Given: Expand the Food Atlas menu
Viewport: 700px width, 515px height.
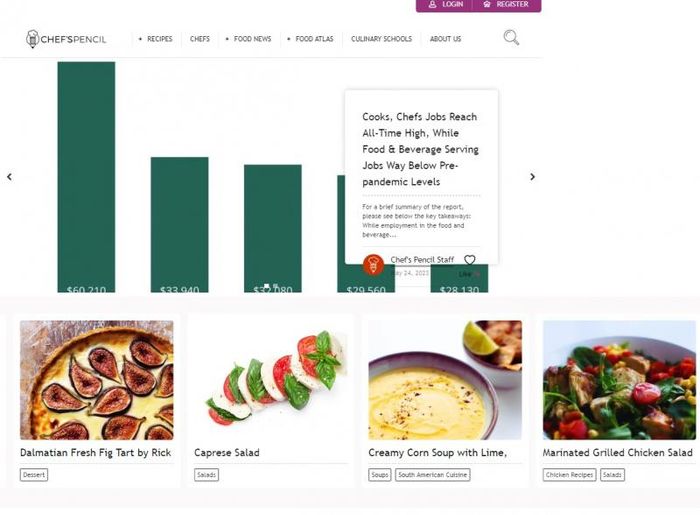Looking at the screenshot, I should (x=310, y=39).
